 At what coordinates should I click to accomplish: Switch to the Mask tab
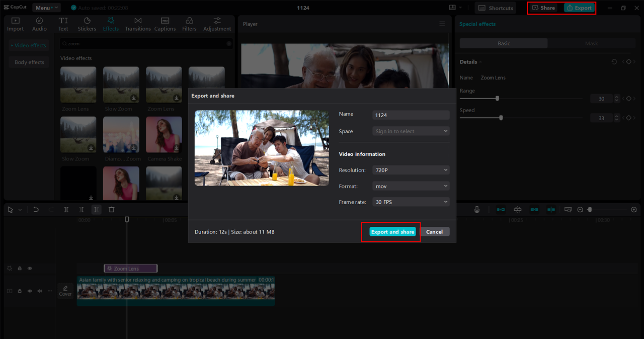591,44
